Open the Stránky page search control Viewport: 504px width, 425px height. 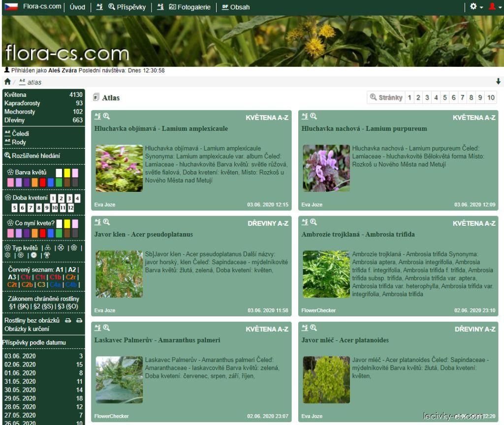pyautogui.click(x=386, y=97)
